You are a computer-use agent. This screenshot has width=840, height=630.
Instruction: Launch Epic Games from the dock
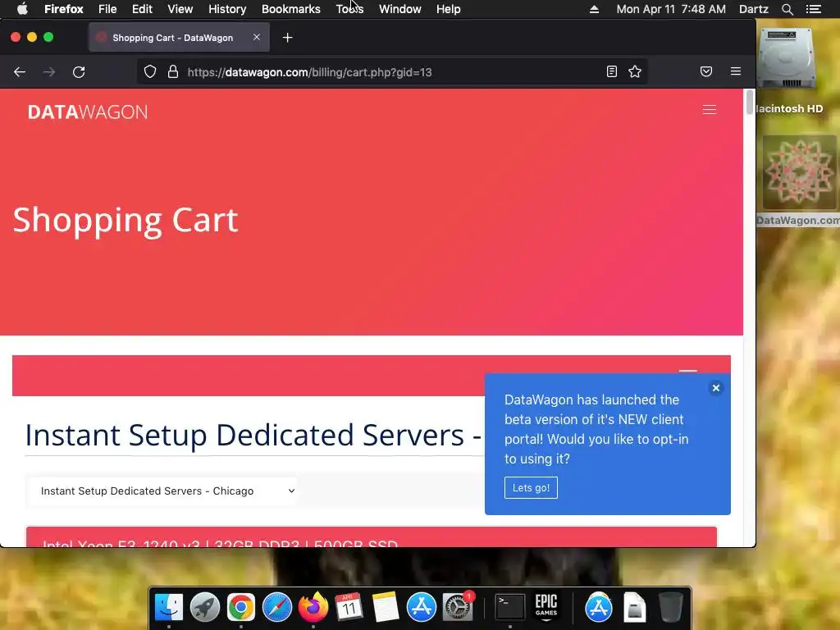[546, 608]
